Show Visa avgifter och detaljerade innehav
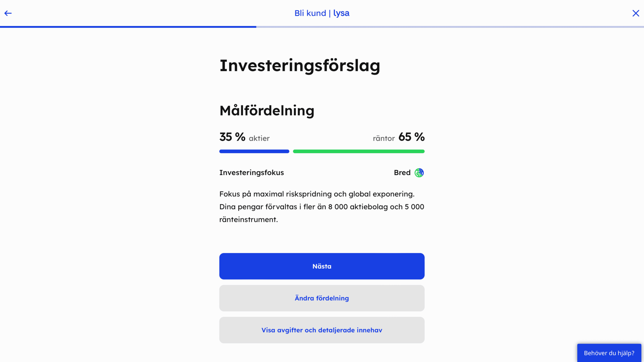This screenshot has height=362, width=644. point(322,330)
